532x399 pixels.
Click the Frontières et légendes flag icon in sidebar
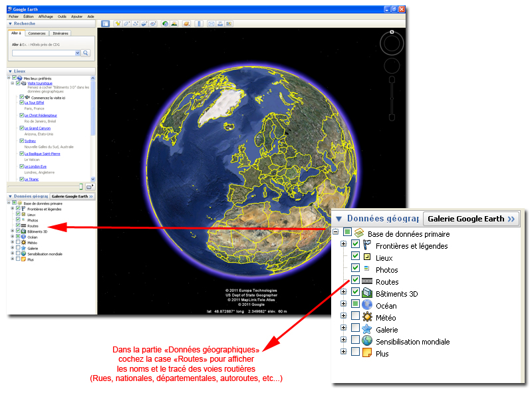(x=23, y=209)
